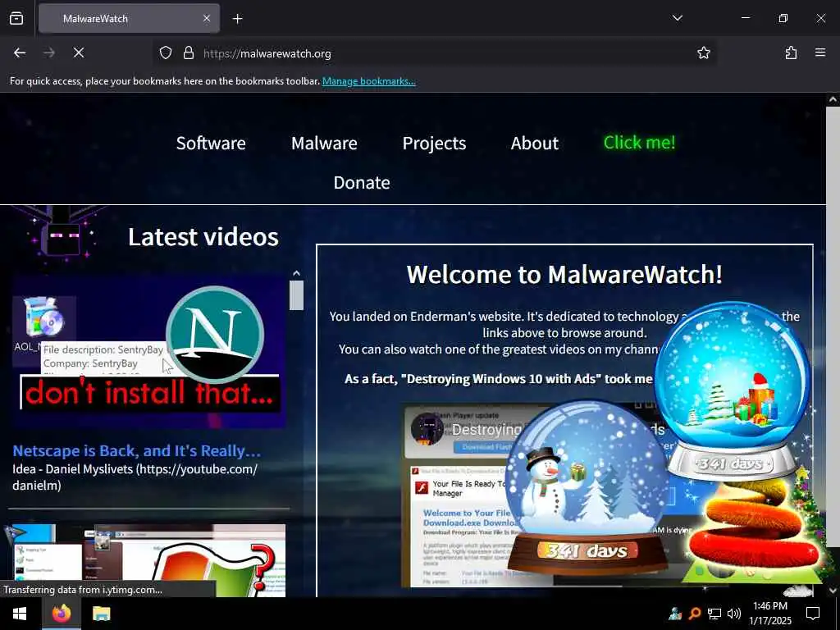Open the Windows Start menu
840x630 pixels.
pyautogui.click(x=20, y=614)
